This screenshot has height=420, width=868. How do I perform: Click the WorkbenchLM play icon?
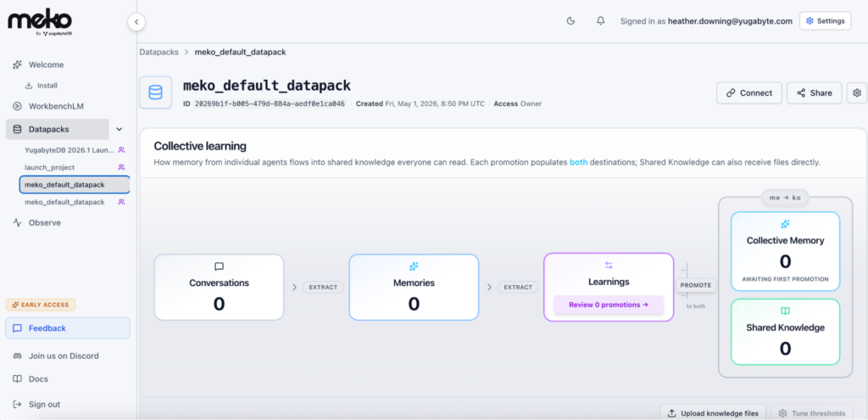(x=17, y=106)
